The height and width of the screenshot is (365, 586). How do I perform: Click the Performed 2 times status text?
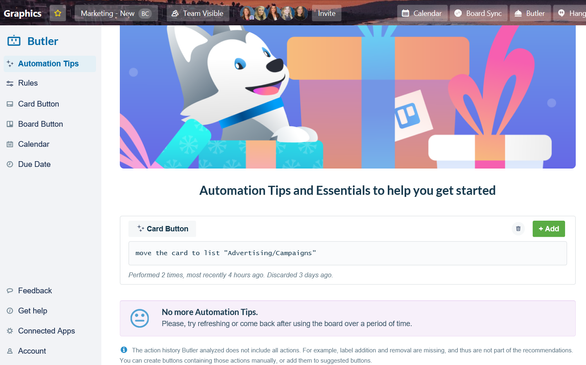click(x=231, y=275)
